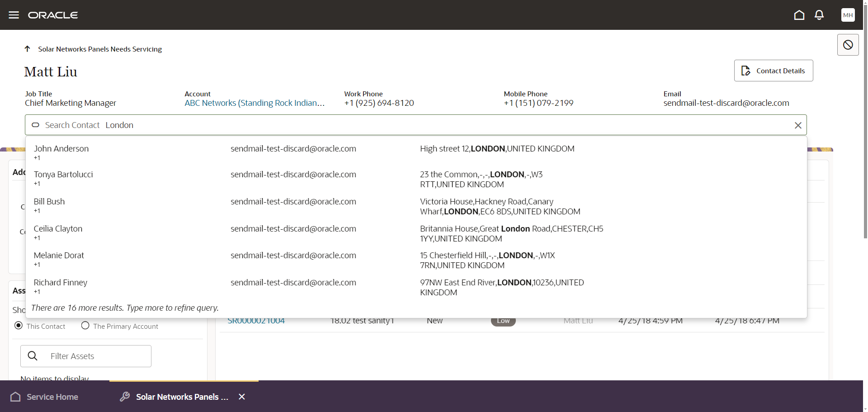Click Victoria House Hackney Road address

coord(500,207)
